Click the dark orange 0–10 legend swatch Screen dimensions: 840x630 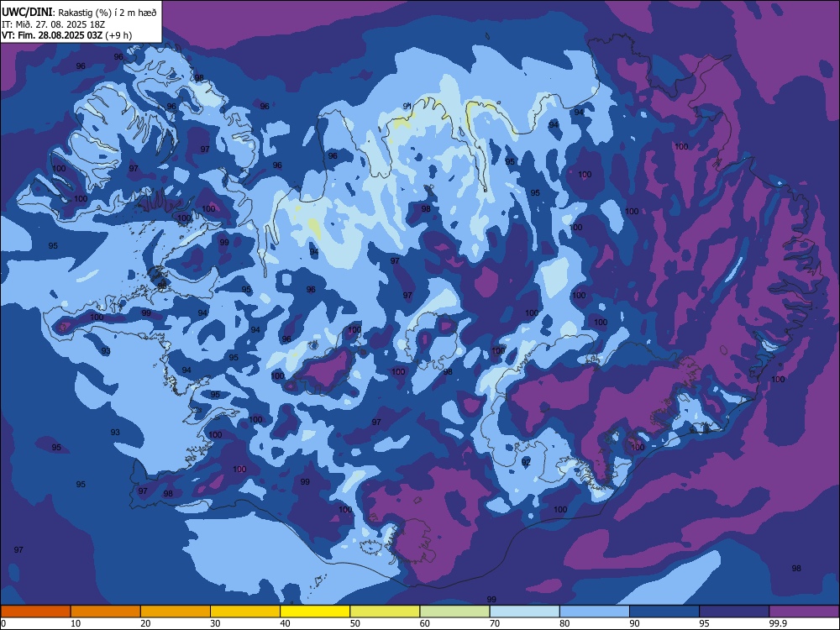[35, 612]
